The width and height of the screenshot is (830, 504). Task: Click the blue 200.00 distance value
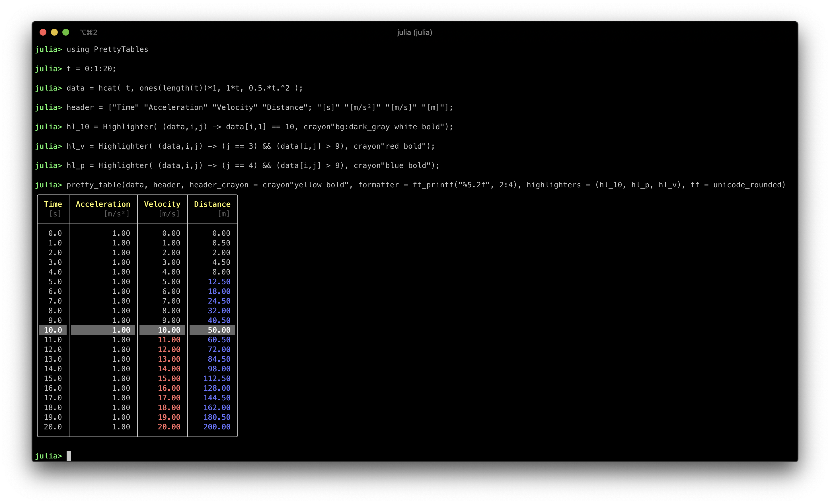pos(217,427)
